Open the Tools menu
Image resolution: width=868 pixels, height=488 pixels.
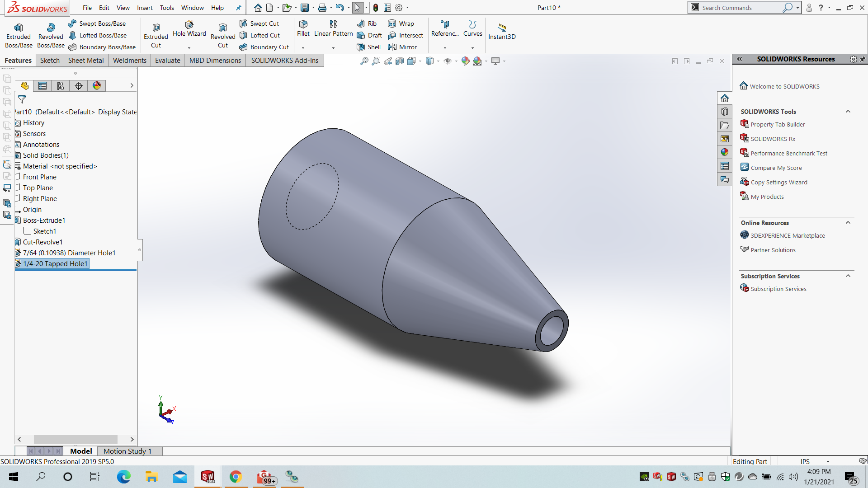pyautogui.click(x=167, y=8)
